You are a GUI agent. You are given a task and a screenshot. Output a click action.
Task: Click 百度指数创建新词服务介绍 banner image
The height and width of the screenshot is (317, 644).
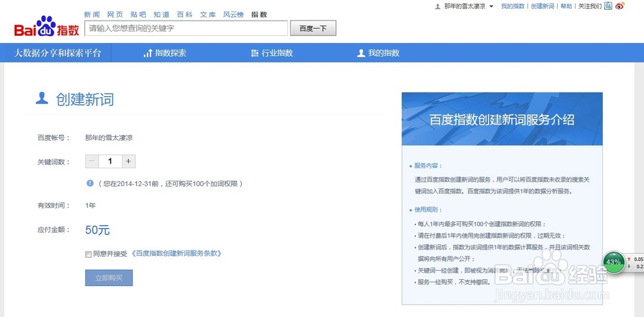(x=502, y=119)
